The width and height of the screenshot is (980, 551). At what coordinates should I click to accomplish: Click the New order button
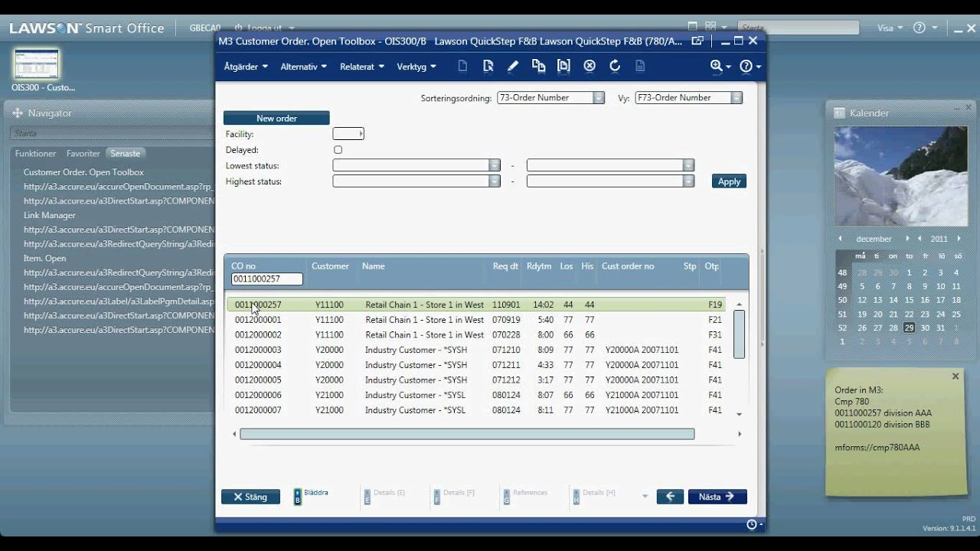pos(276,119)
